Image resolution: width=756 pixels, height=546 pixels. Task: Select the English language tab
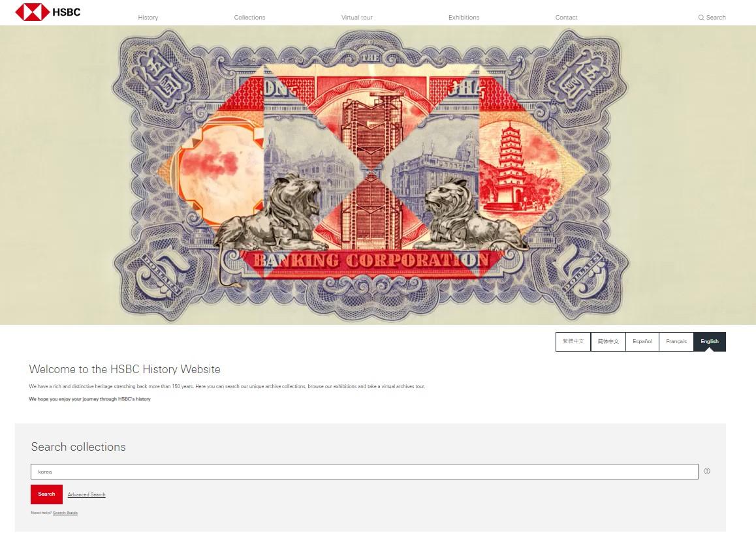click(710, 342)
